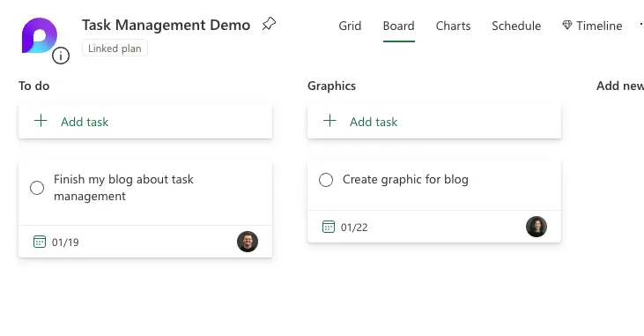Click assignee avatar on blog task card

(x=248, y=242)
